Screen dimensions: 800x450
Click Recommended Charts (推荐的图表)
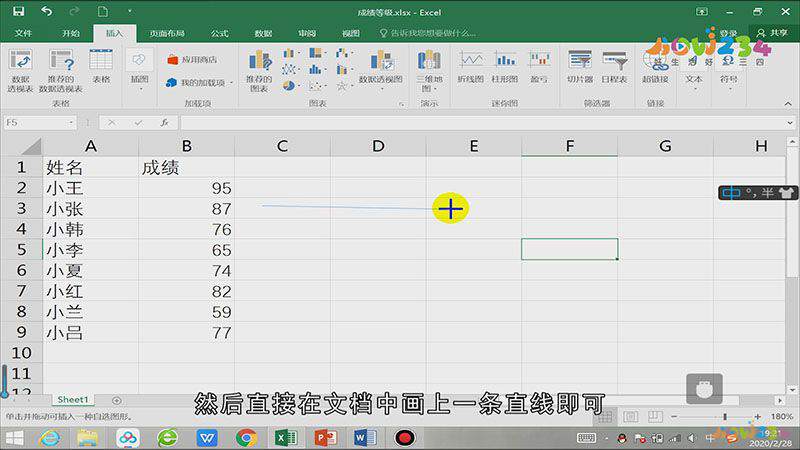[x=259, y=70]
